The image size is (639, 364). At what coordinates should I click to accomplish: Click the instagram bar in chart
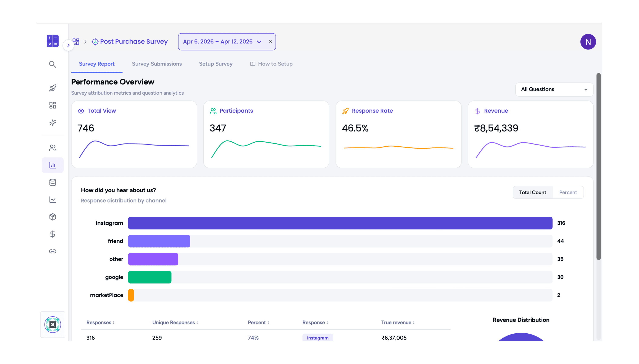[340, 223]
